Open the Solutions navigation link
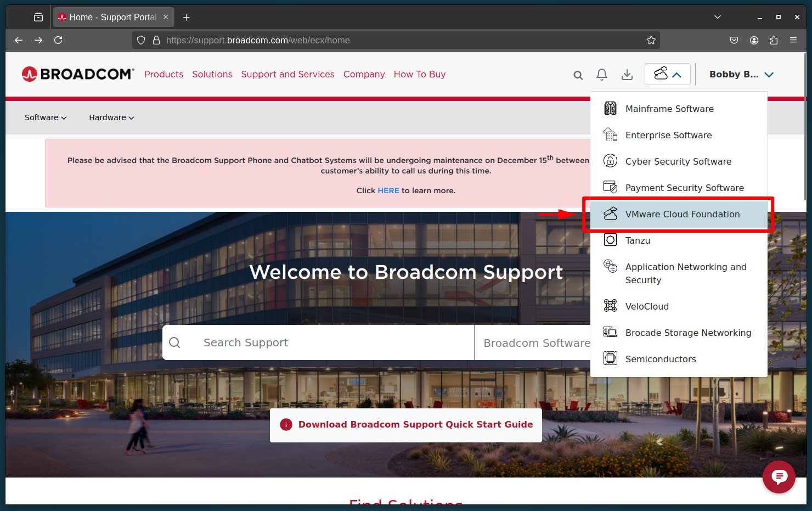Screen dimensions: 812x511 point(212,74)
